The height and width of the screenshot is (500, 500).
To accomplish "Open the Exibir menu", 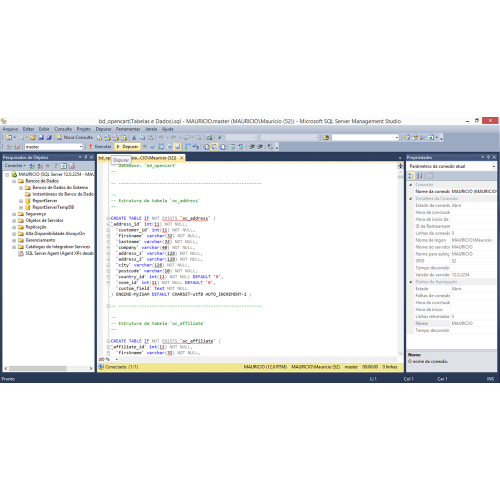I will pos(44,129).
